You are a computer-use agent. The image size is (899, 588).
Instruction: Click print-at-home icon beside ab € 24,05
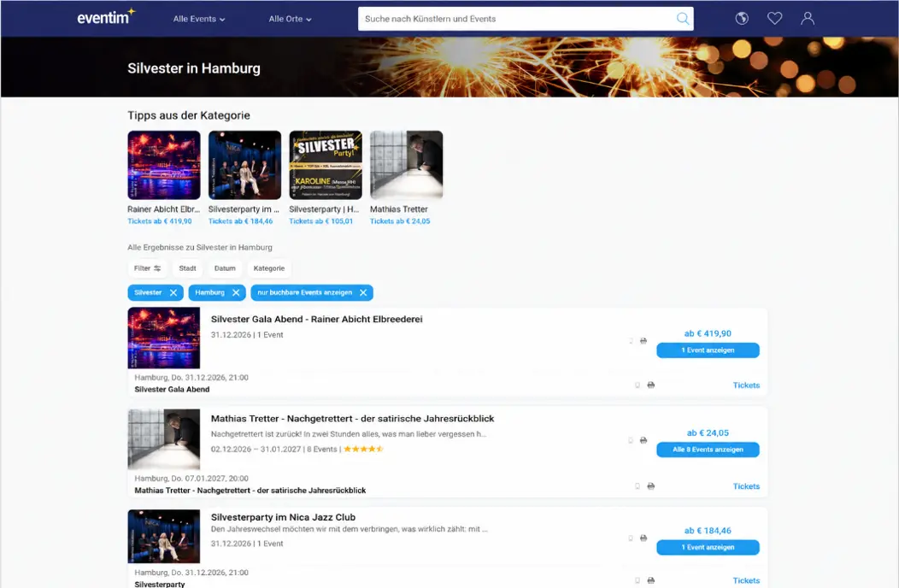coord(643,440)
